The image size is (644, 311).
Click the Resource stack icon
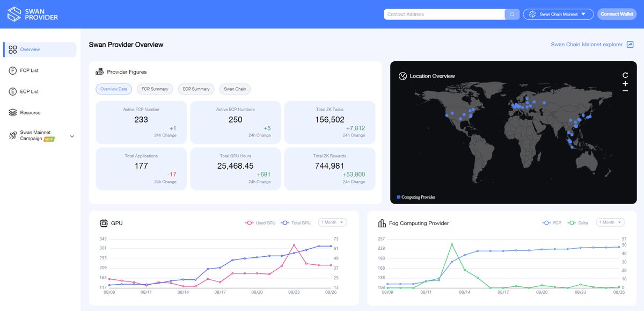point(13,113)
